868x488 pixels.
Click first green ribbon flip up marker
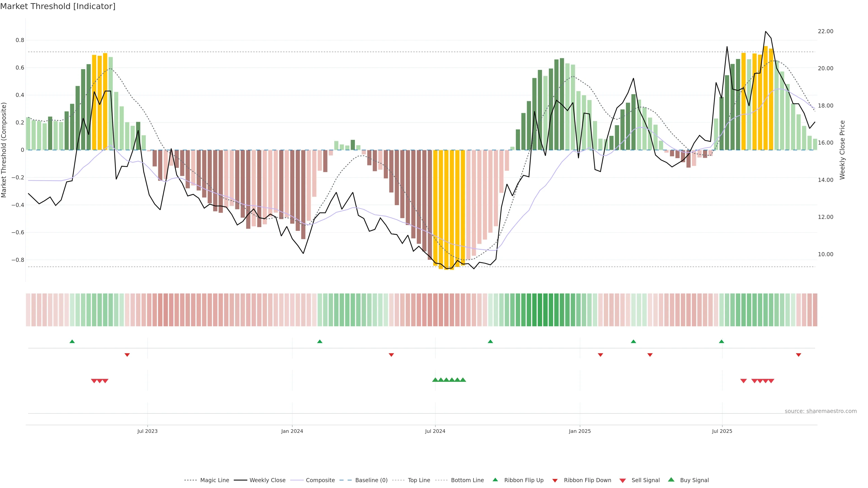[x=72, y=342]
